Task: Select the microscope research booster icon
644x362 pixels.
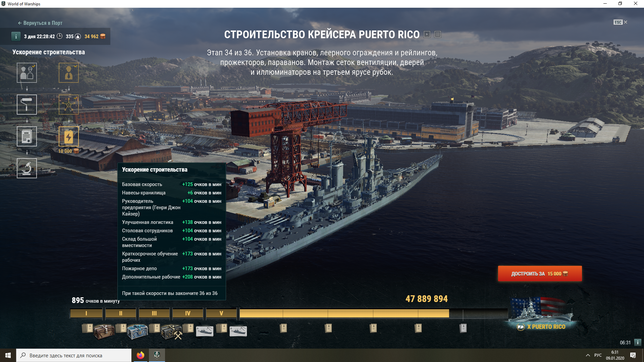Action: [27, 168]
